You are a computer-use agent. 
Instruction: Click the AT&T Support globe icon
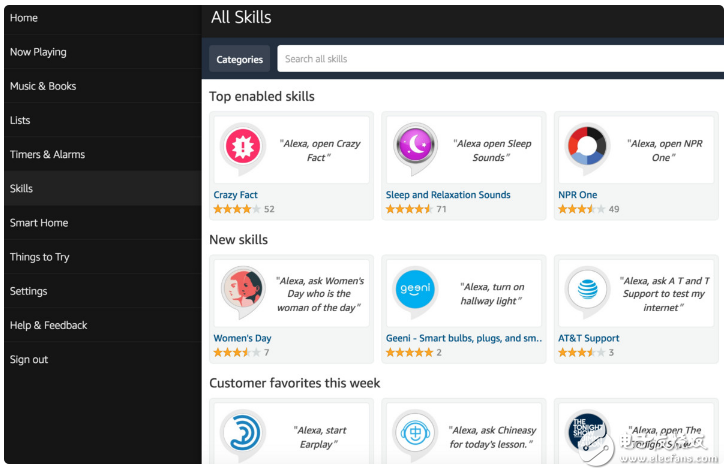pyautogui.click(x=587, y=291)
